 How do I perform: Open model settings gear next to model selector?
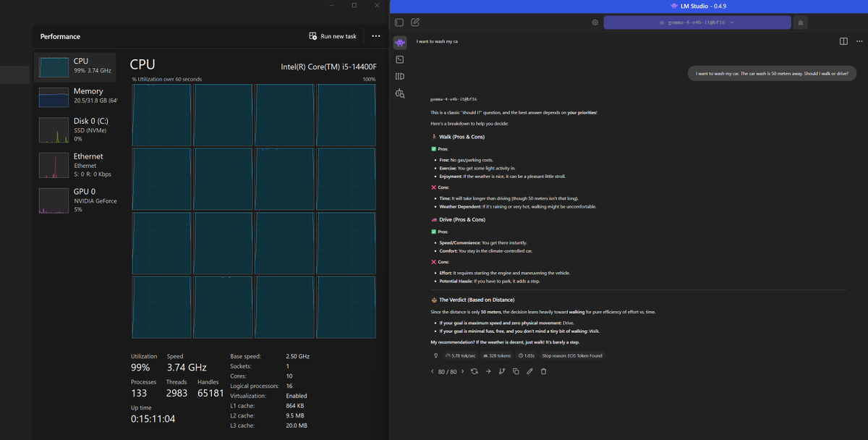[595, 22]
